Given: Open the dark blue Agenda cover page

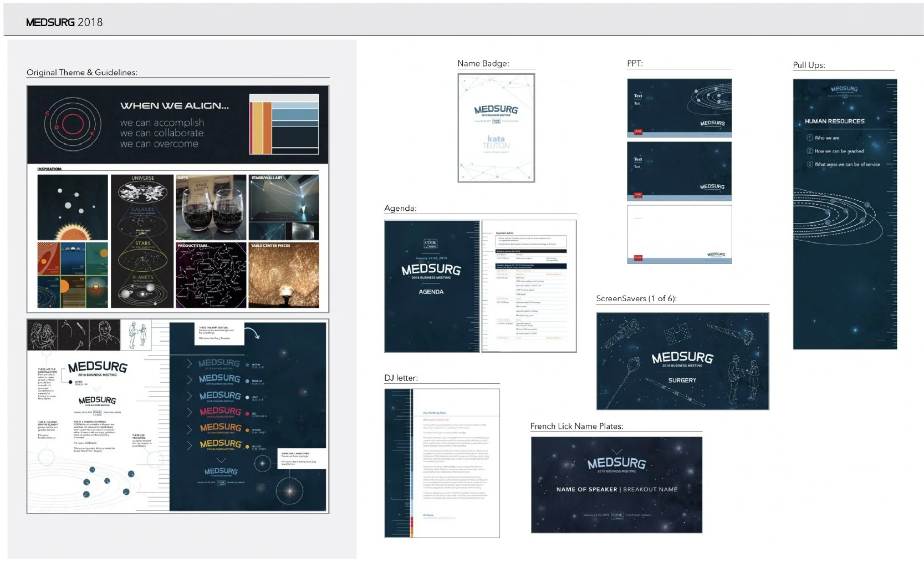Looking at the screenshot, I should point(432,286).
